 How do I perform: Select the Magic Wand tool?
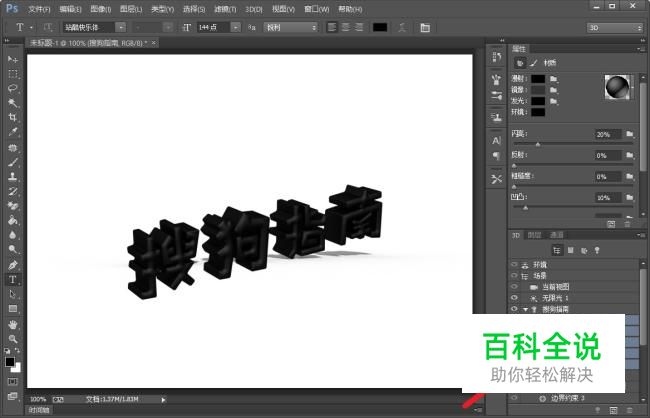[13, 103]
